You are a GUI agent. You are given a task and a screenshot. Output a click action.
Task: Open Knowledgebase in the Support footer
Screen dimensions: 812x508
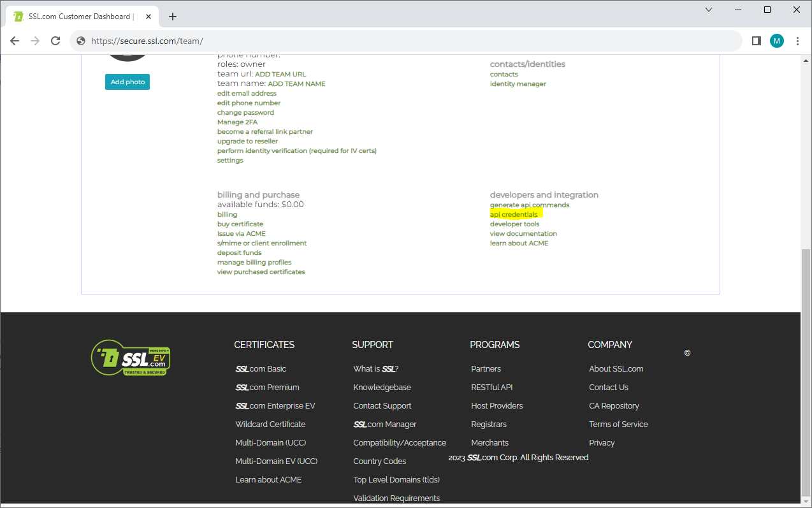point(382,387)
